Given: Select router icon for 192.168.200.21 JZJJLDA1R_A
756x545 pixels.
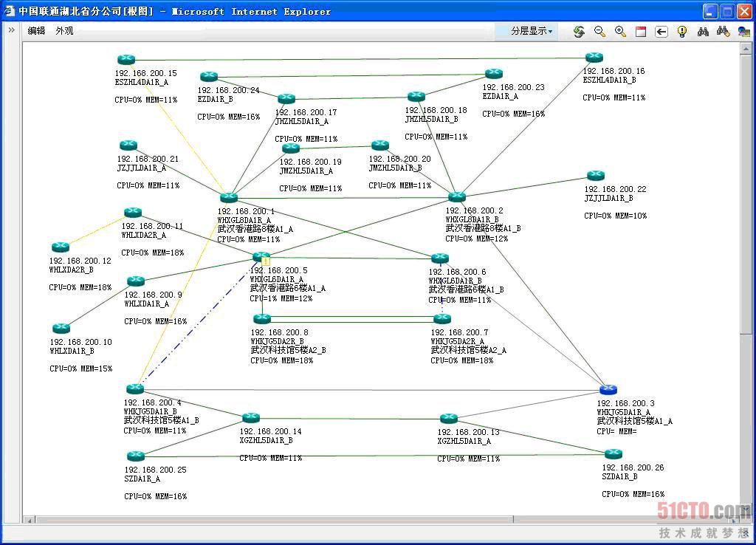Looking at the screenshot, I should point(128,145).
